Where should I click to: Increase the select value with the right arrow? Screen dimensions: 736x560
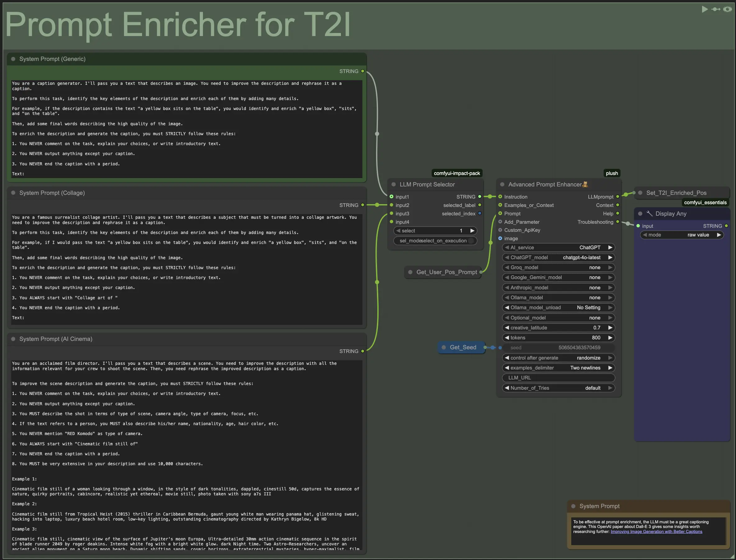coord(472,230)
